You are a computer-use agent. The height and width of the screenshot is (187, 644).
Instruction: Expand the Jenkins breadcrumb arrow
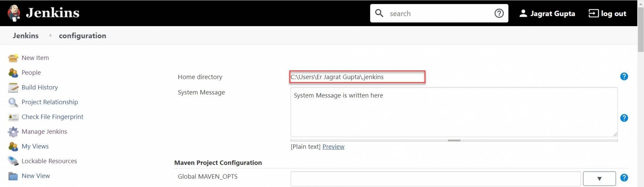[50, 35]
